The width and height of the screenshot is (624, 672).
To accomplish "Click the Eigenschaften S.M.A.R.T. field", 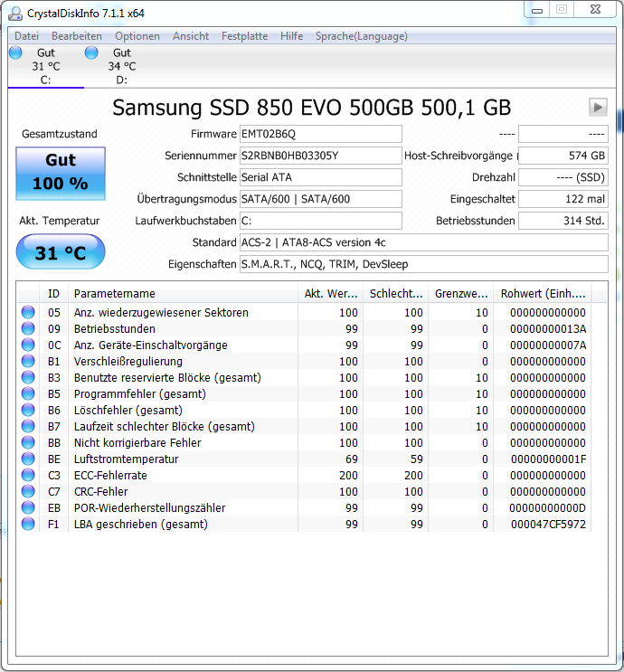I will click(424, 264).
